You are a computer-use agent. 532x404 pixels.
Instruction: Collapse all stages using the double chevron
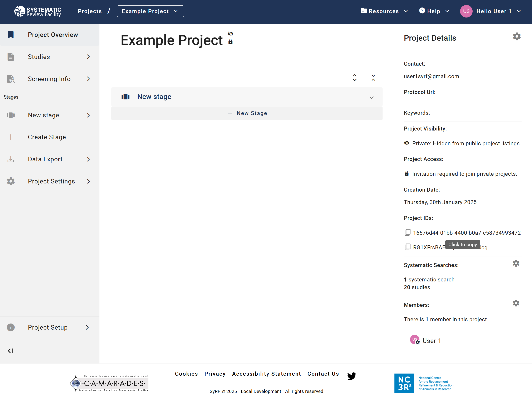pyautogui.click(x=373, y=77)
